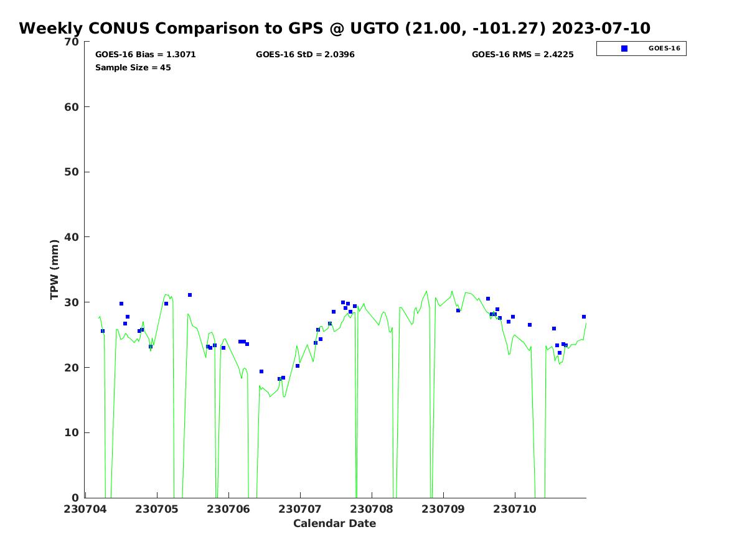Select the Sample Size = 45 text
Viewport: 747px width, 560px height.
(133, 67)
